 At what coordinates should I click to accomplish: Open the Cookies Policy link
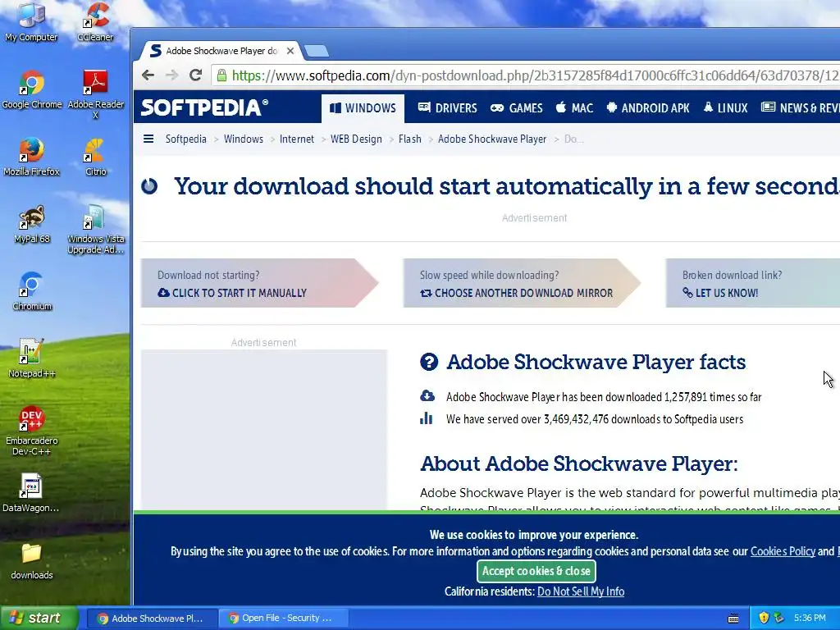click(783, 551)
